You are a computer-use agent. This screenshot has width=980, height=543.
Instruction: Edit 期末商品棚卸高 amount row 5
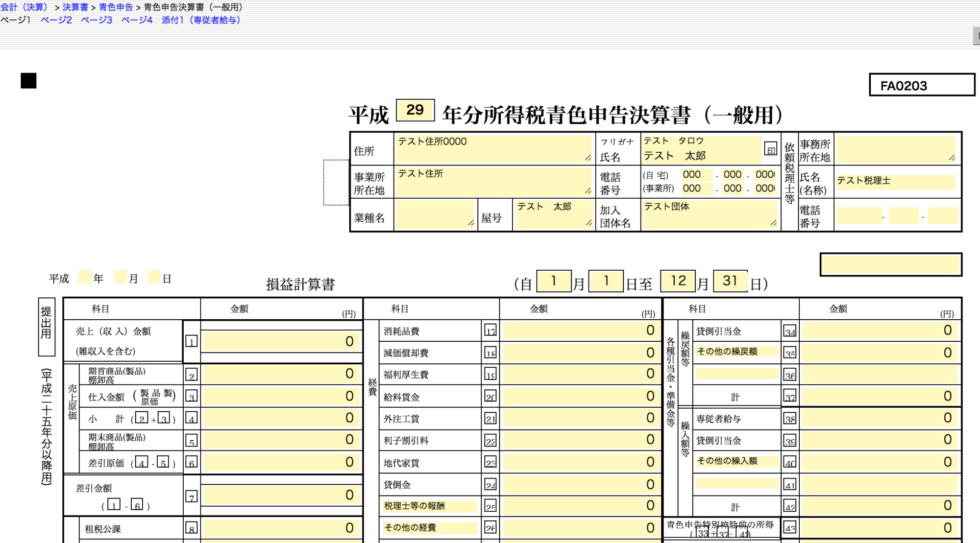(x=282, y=440)
